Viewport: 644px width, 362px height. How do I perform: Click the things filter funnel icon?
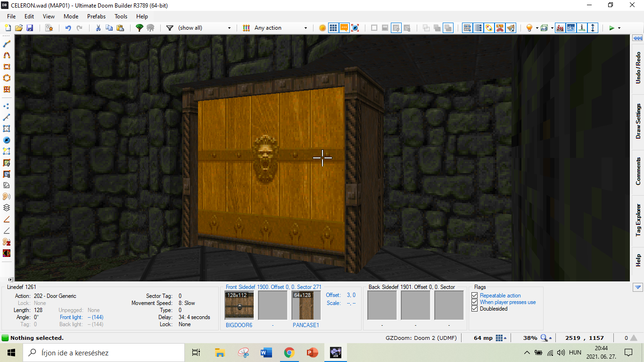click(170, 28)
